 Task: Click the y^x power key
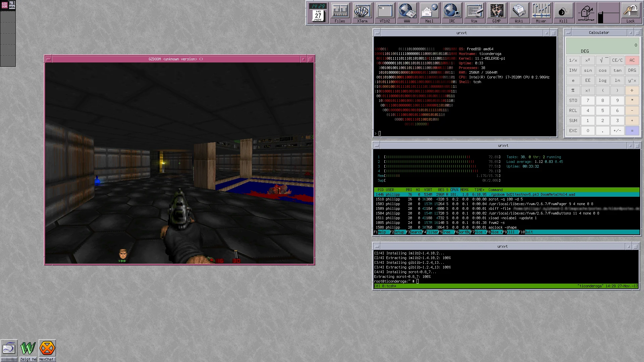(632, 80)
